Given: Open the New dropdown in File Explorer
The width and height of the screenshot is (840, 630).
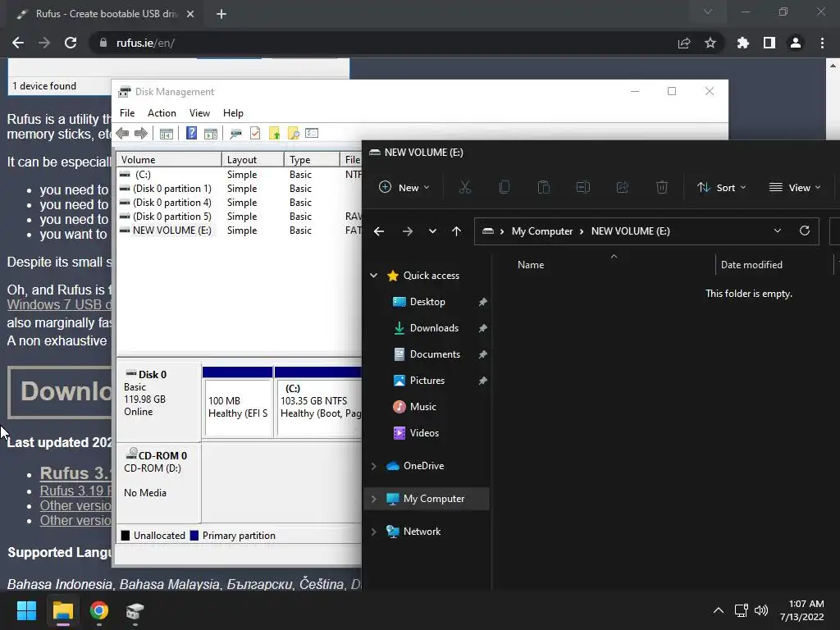Looking at the screenshot, I should 404,187.
